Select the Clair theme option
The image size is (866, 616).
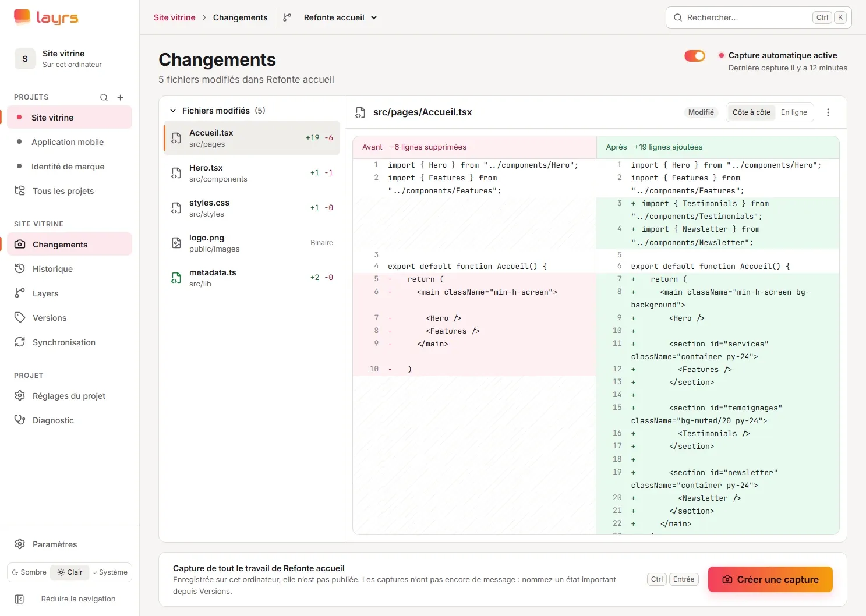click(x=70, y=572)
